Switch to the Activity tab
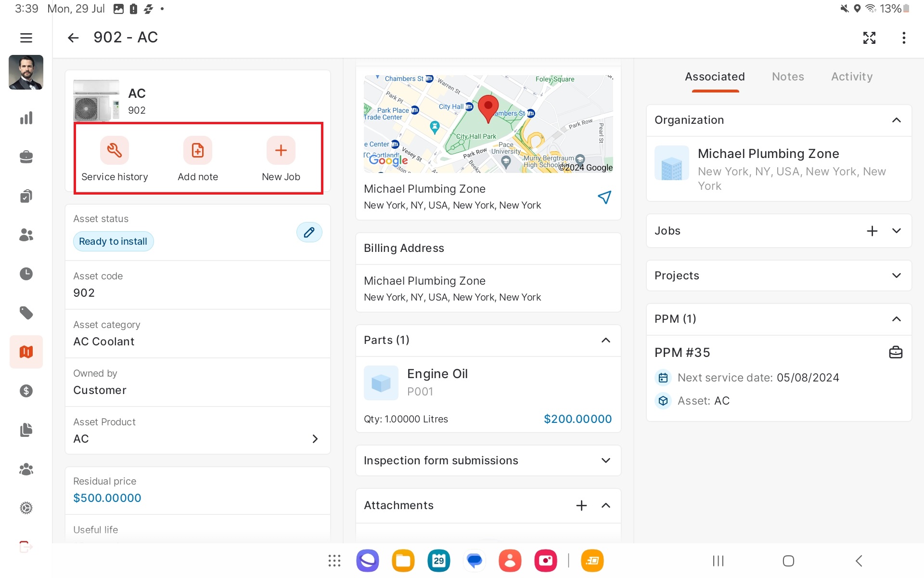This screenshot has width=924, height=578. click(x=851, y=77)
